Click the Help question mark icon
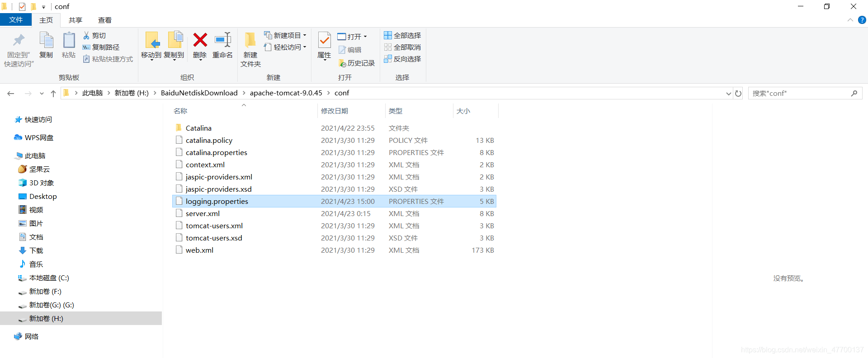The image size is (868, 358). 862,20
